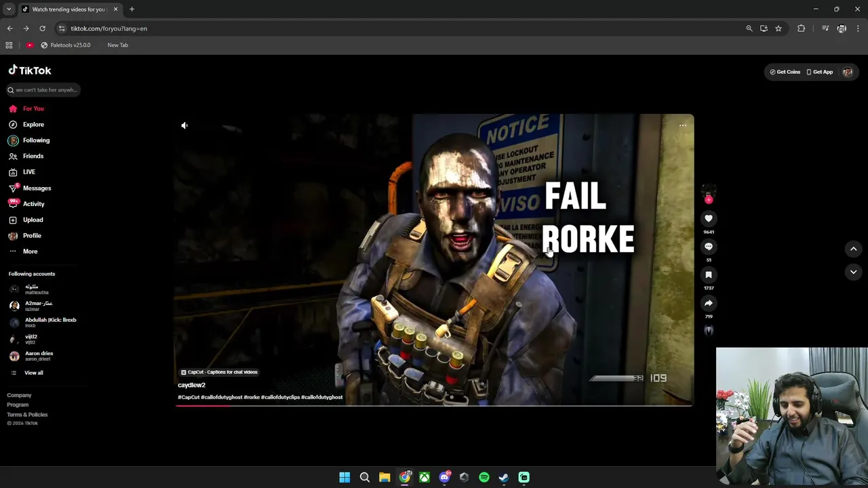
Task: Open the media controls icon
Action: [x=825, y=28]
